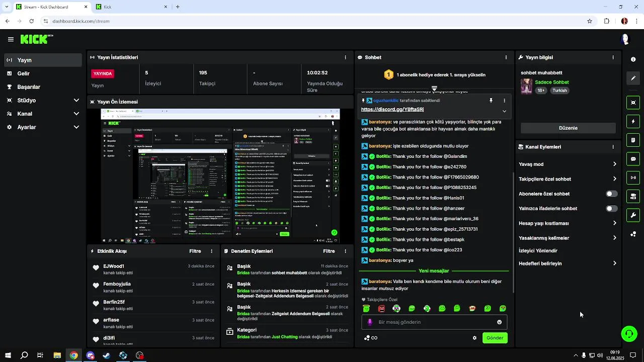
Task: Click Filtre in Denetim Eylemleri panel
Action: [329, 251]
